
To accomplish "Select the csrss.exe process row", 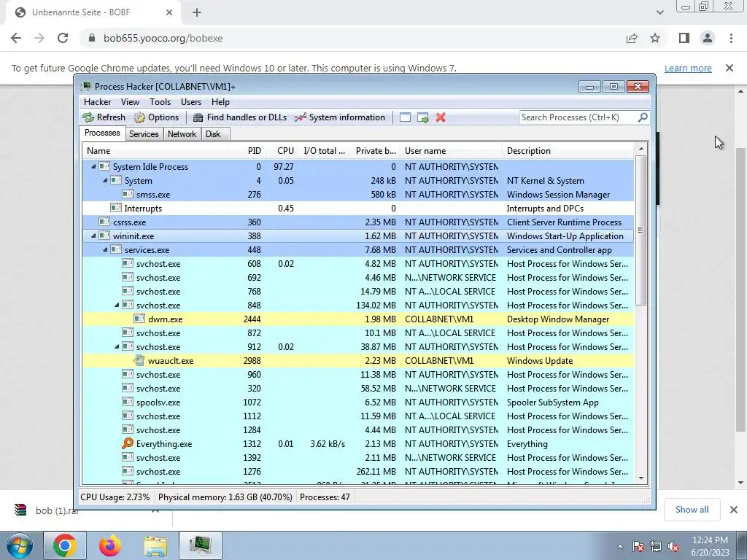I will click(x=358, y=222).
